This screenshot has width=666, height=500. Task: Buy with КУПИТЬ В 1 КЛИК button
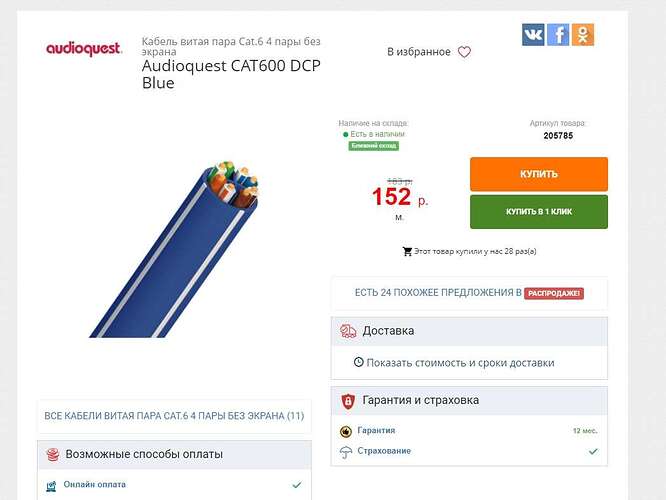[539, 212]
